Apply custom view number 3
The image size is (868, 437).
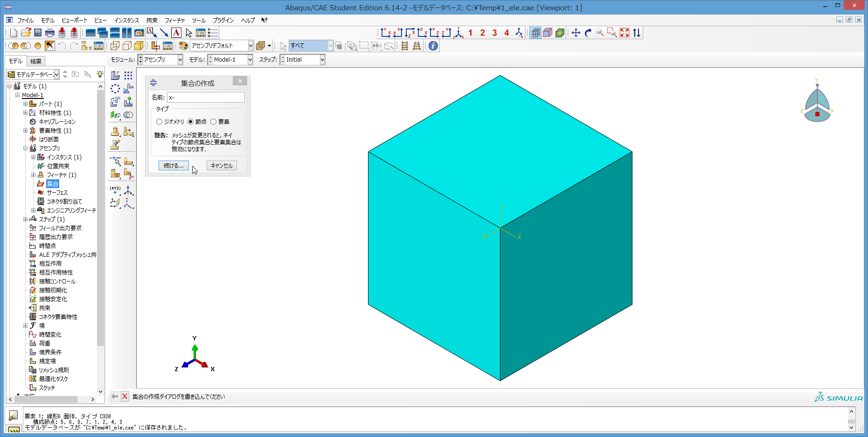(x=495, y=33)
